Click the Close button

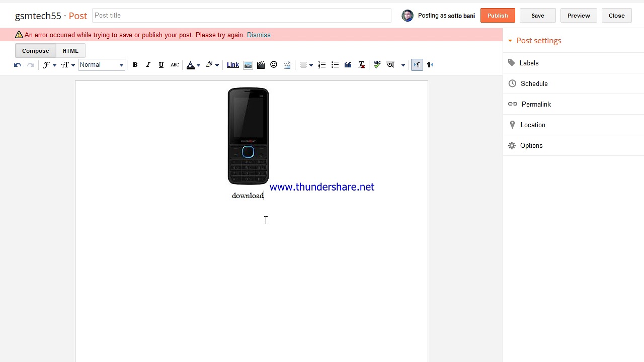tap(617, 16)
